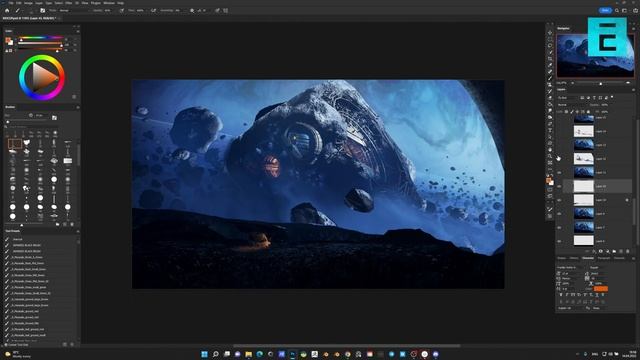Open the Help menu
Image resolution: width=640 pixels, height=360 pixels.
120,3
